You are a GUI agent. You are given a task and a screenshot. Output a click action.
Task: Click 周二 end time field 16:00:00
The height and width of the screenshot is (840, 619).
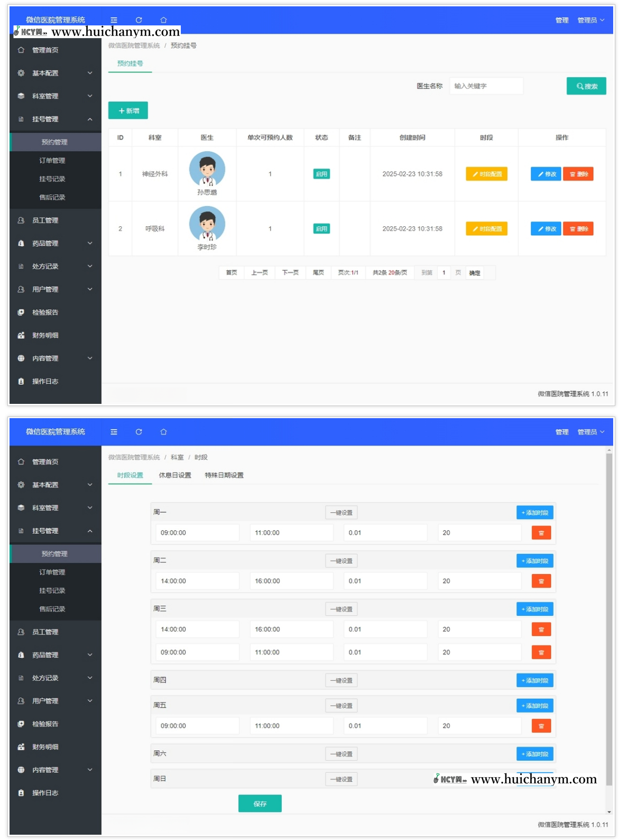coord(291,581)
